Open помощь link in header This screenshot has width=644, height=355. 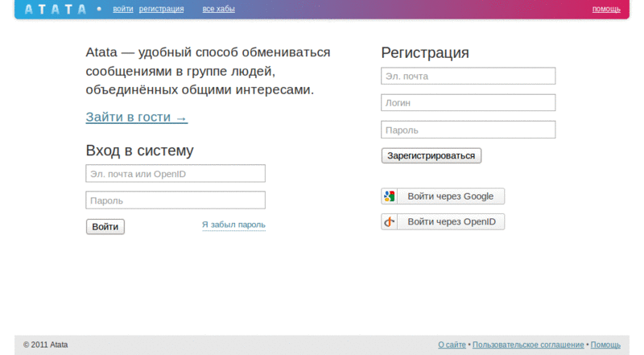[x=606, y=9]
